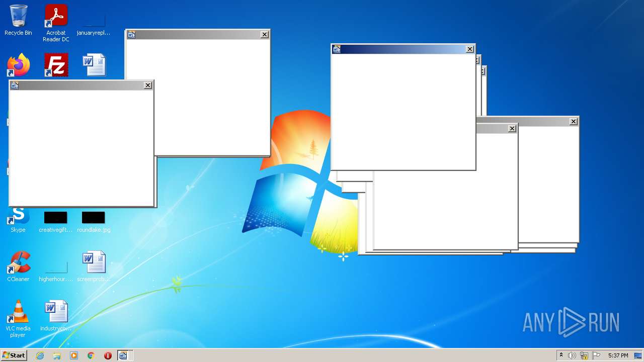Open Windows Media Player from taskbar
The image size is (644, 362).
coord(74,355)
